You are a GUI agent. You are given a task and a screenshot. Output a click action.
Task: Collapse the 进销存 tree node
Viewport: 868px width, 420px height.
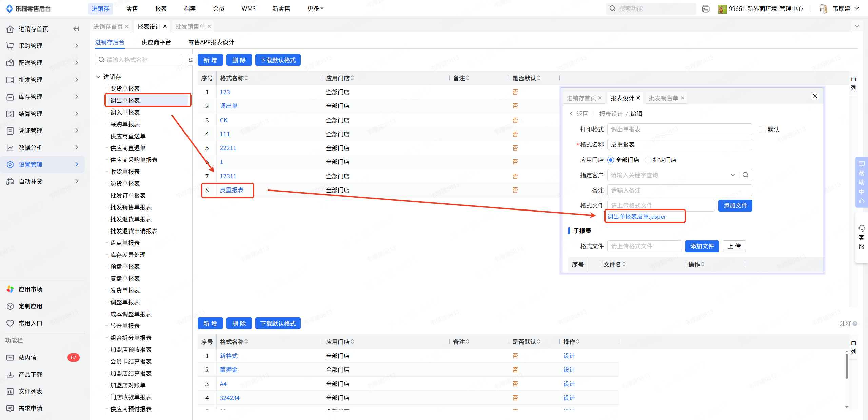coord(98,77)
